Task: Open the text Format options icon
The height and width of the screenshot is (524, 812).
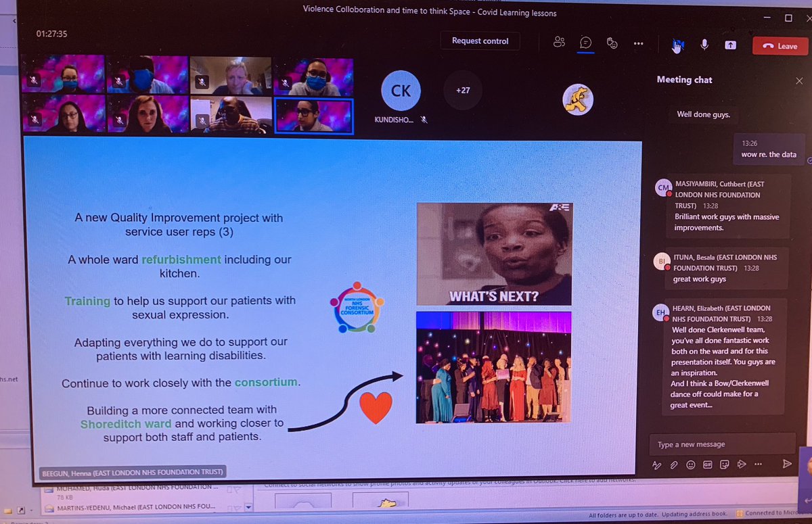Action: point(656,465)
